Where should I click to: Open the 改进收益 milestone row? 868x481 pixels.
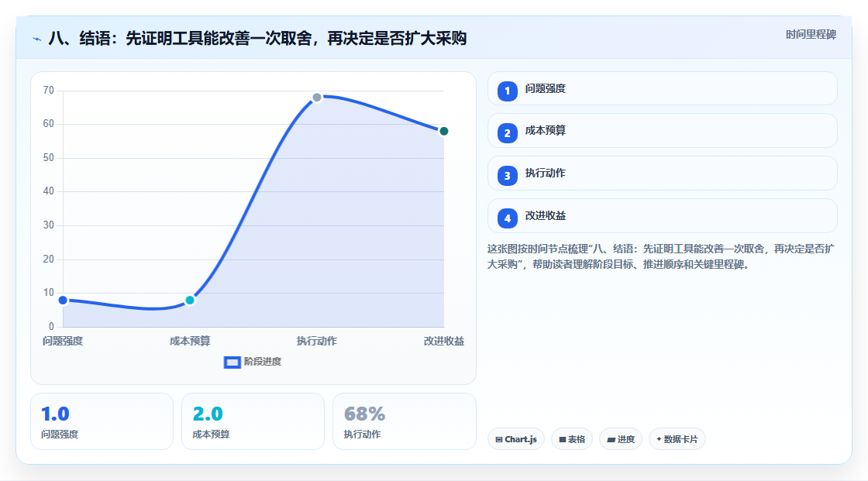[x=662, y=216]
